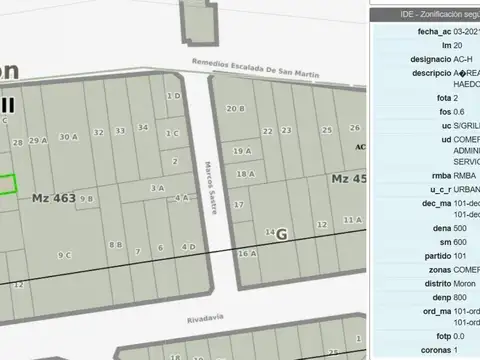Select parcel 22 on the map
This screenshot has width=480, height=360.
tap(268, 132)
